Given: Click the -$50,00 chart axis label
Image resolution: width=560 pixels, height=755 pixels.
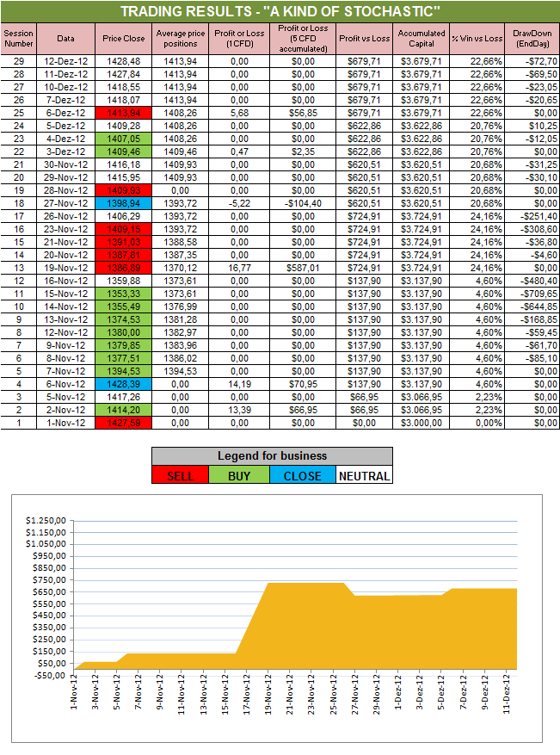Looking at the screenshot, I should coord(50,675).
